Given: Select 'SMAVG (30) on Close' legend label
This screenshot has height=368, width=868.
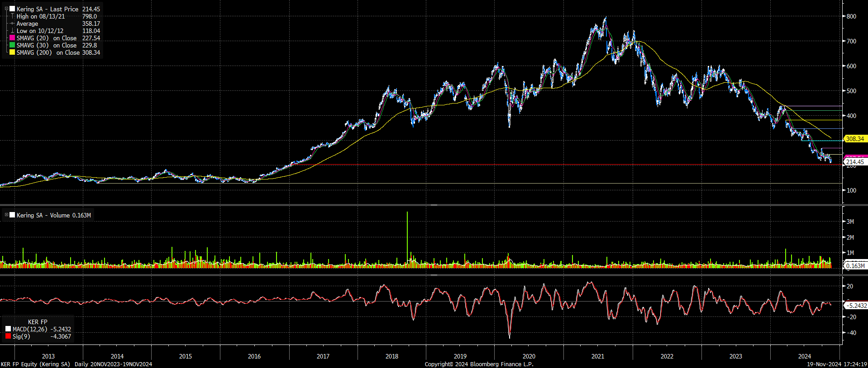Looking at the screenshot, I should click(47, 45).
